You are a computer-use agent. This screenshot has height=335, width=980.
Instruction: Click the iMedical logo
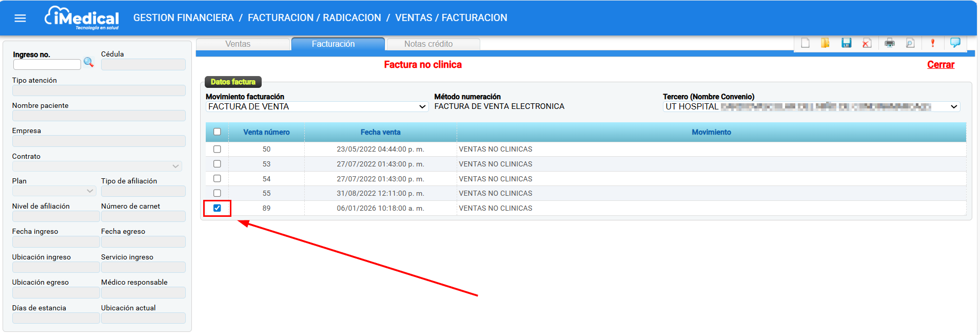click(82, 18)
